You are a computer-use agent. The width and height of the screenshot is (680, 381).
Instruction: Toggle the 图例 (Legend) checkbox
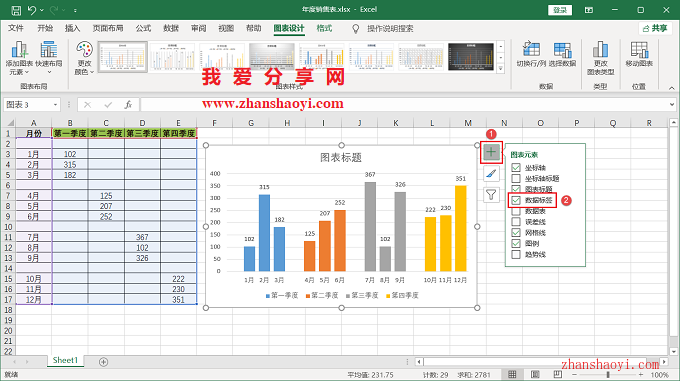(x=516, y=244)
